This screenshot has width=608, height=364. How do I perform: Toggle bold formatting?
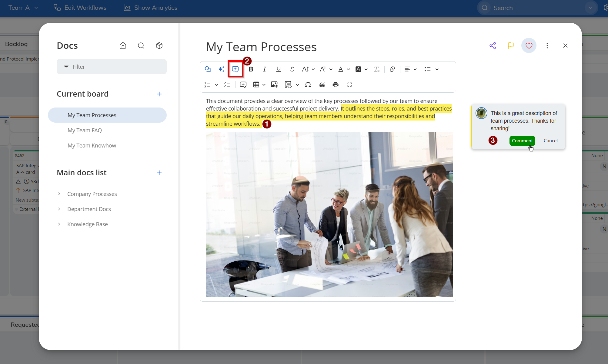point(251,69)
